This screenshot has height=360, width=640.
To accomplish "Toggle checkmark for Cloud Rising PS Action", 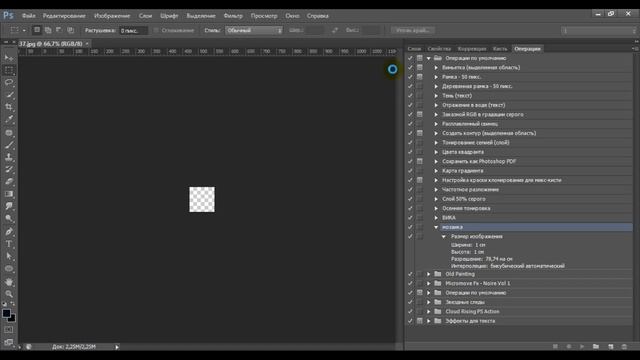I will pos(410,312).
